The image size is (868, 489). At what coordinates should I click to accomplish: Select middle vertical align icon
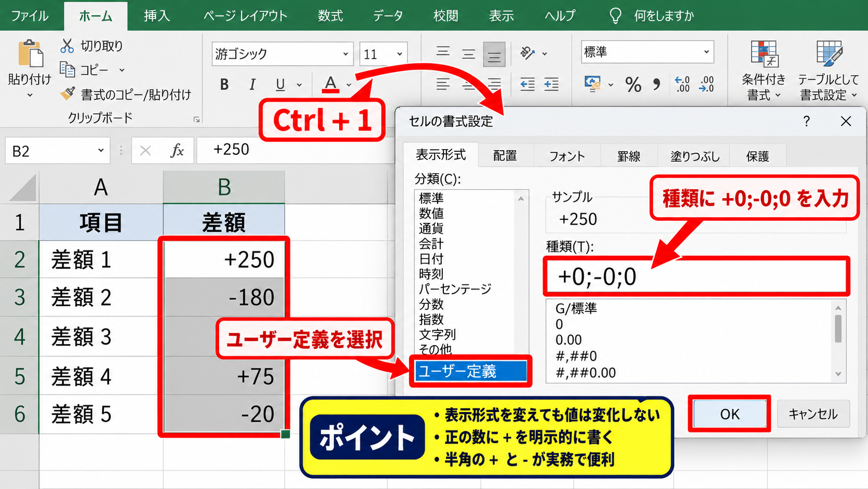tap(469, 54)
